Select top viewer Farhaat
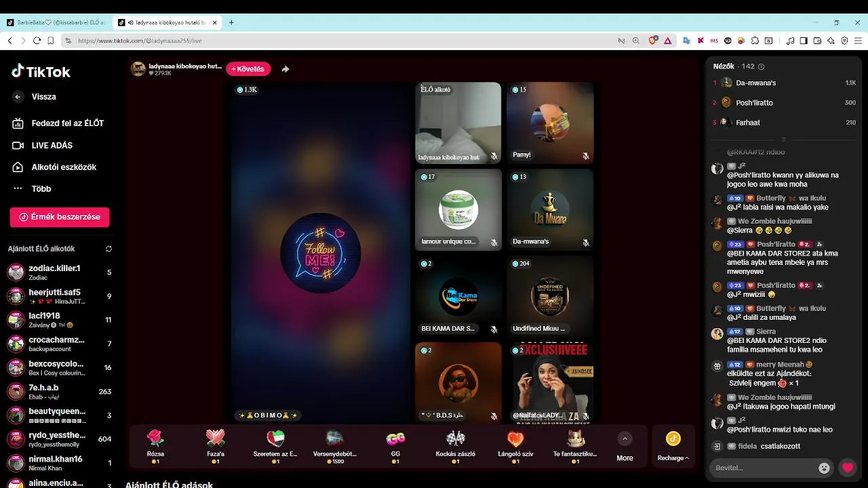Screen dimensions: 868x488 point(784,123)
